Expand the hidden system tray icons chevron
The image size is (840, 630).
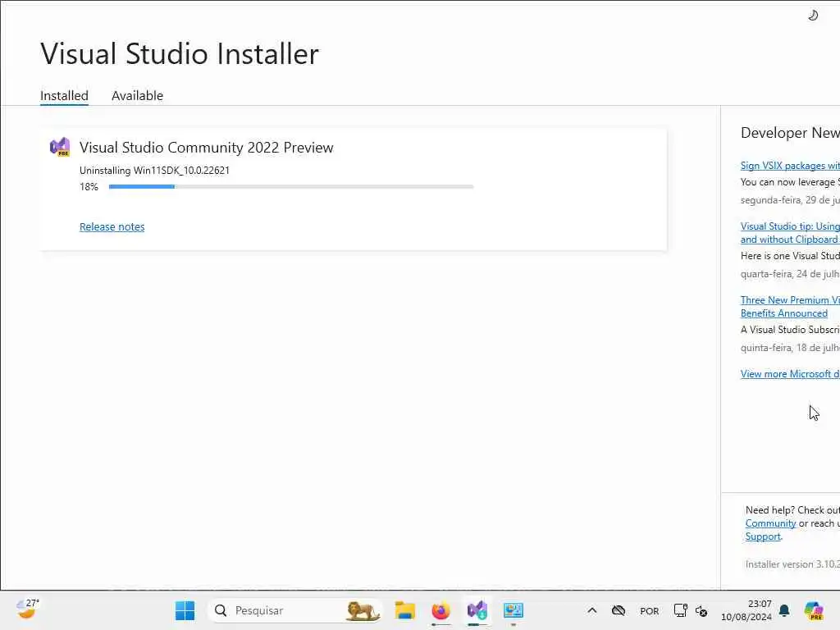point(592,610)
